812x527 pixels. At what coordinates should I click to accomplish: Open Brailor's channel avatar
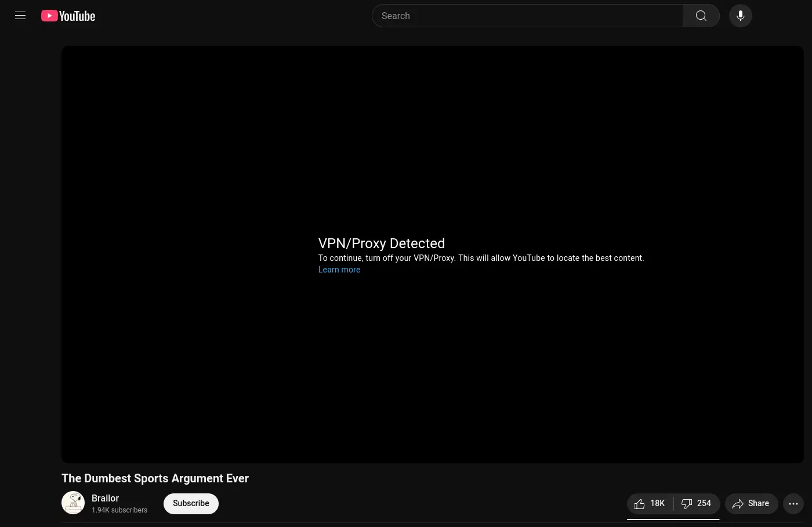pyautogui.click(x=73, y=503)
